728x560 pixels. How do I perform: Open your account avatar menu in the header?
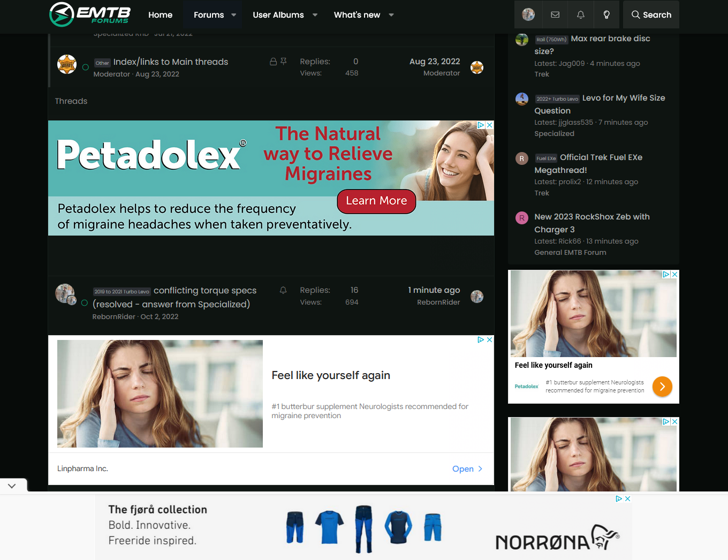pos(528,14)
